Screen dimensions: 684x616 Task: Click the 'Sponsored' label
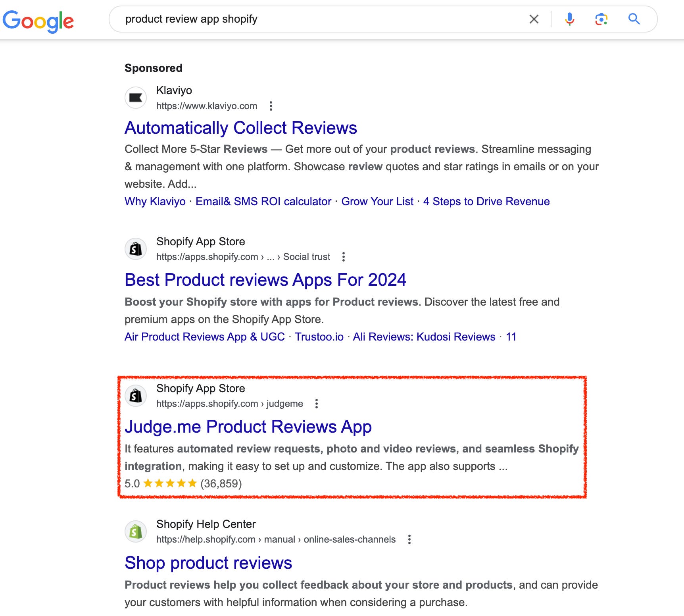154,68
